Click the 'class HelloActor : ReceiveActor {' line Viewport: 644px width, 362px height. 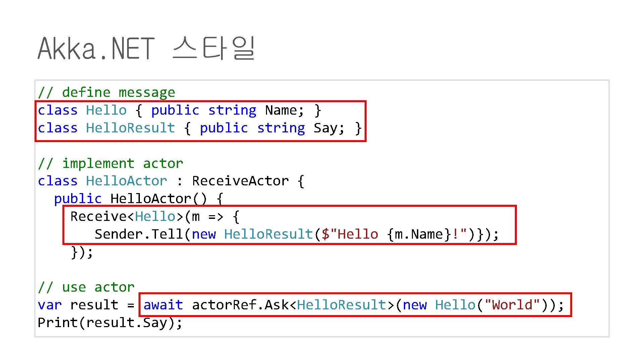[x=171, y=181]
